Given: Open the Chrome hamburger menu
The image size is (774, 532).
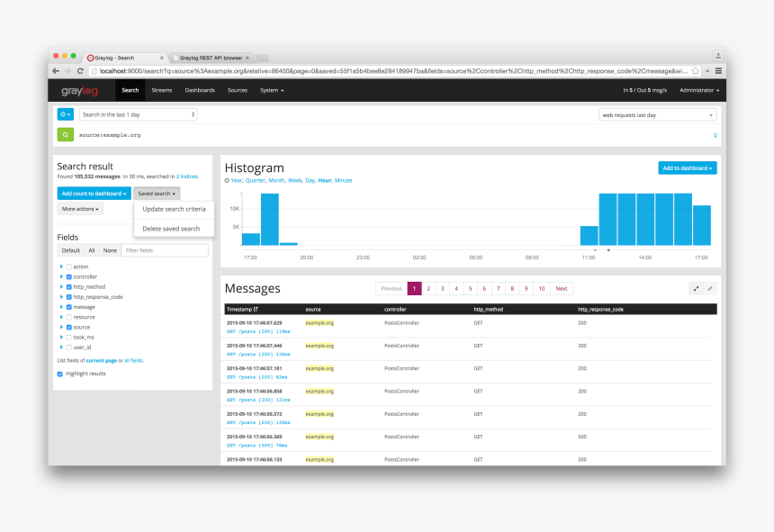Looking at the screenshot, I should click(718, 70).
